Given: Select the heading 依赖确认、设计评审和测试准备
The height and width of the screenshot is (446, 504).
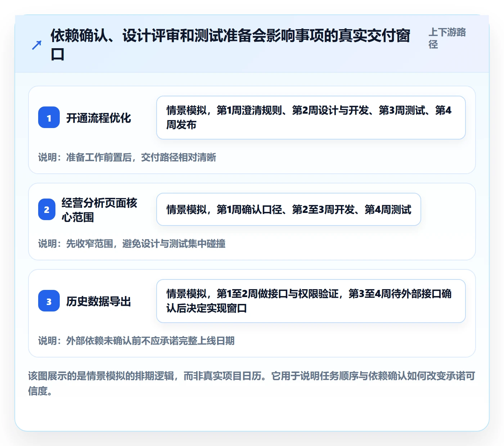Looking at the screenshot, I should coord(230,45).
